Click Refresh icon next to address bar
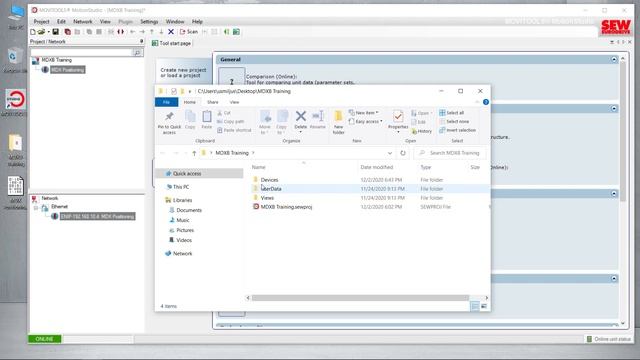 point(403,153)
